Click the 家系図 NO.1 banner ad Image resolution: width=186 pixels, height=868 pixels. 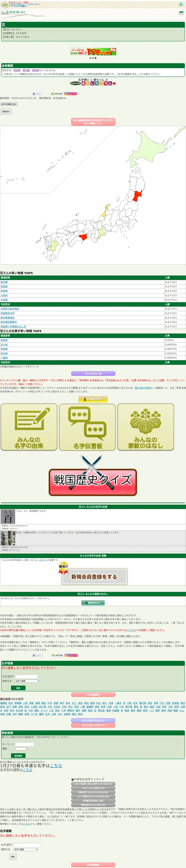coord(93,52)
